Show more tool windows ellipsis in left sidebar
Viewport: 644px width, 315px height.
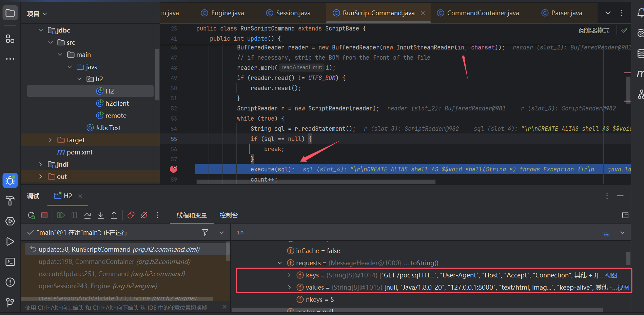(10, 59)
